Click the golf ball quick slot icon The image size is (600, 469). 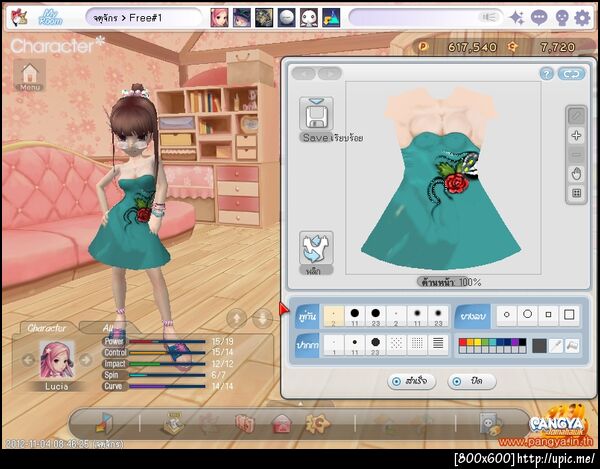click(286, 18)
